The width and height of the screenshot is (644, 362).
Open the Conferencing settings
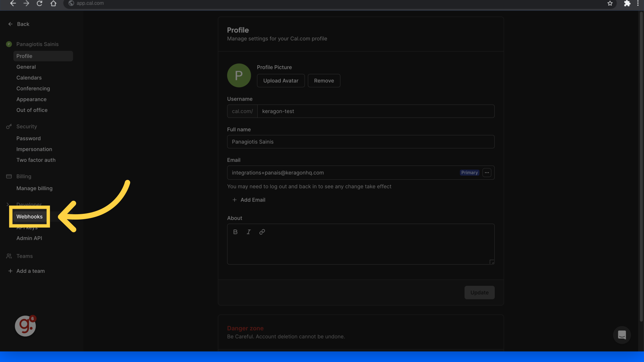33,88
